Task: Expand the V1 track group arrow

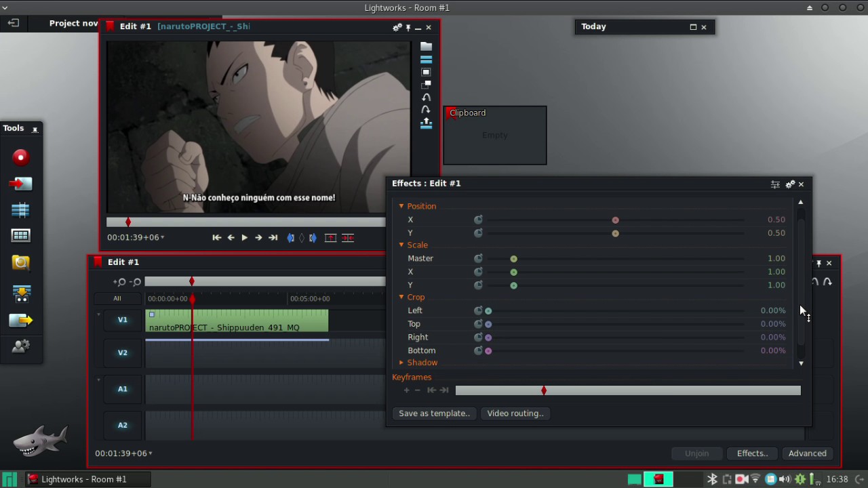Action: click(98, 314)
